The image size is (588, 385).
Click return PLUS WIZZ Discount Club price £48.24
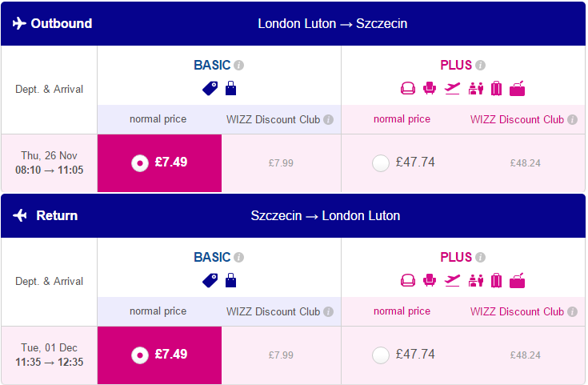(x=526, y=355)
